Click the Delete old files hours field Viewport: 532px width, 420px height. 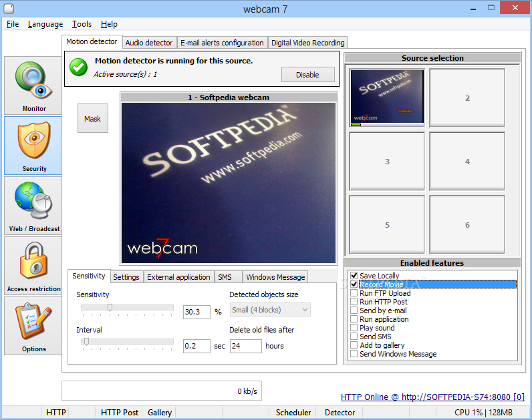pos(246,346)
